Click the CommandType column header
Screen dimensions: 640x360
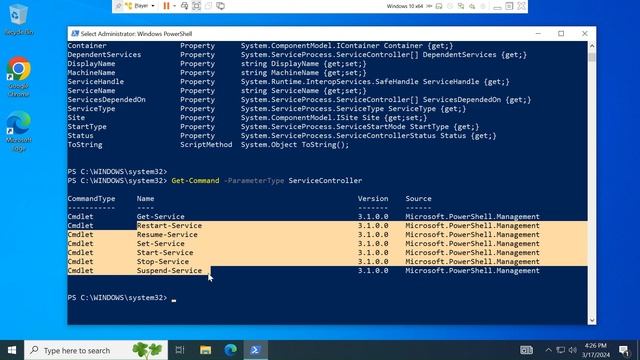(x=91, y=198)
